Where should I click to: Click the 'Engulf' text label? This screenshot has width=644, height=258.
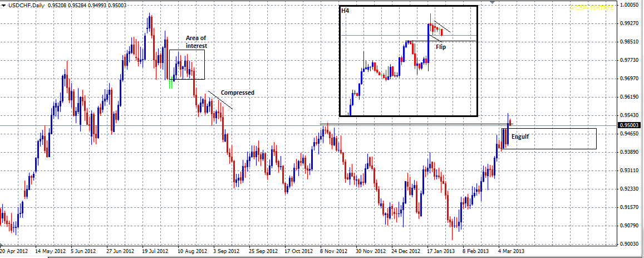click(521, 137)
